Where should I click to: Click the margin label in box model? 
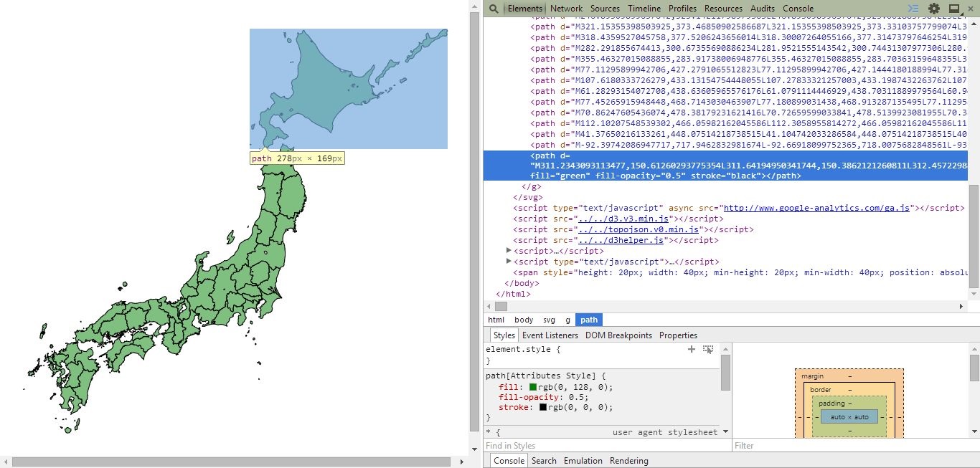click(x=812, y=376)
